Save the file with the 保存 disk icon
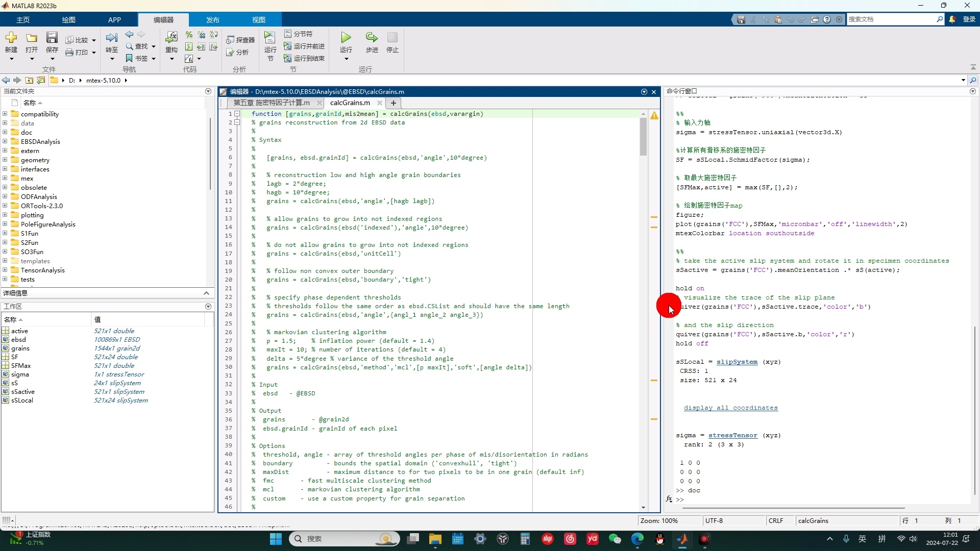 pyautogui.click(x=52, y=38)
